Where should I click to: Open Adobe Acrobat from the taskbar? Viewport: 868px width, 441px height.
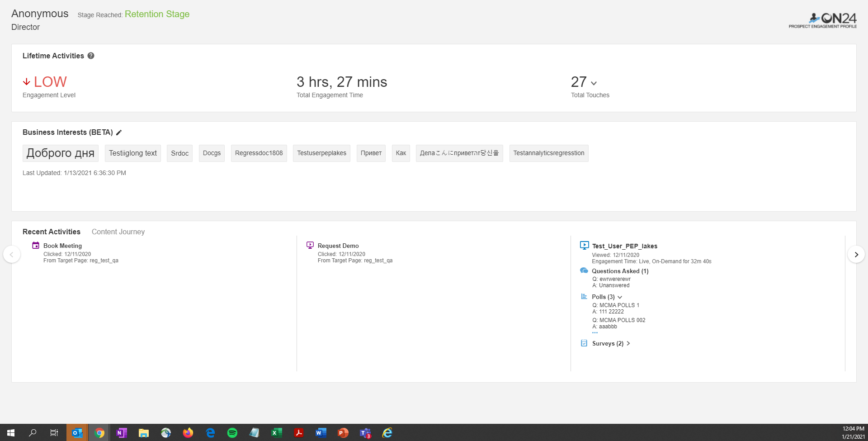point(298,433)
